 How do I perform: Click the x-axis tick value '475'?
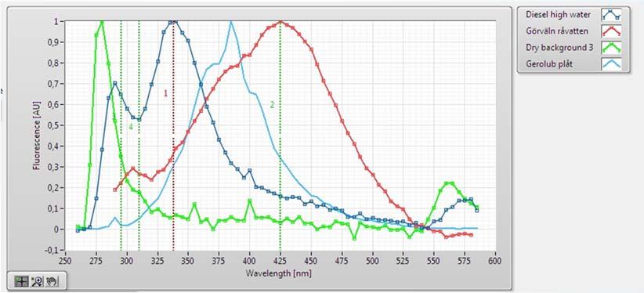pos(342,260)
